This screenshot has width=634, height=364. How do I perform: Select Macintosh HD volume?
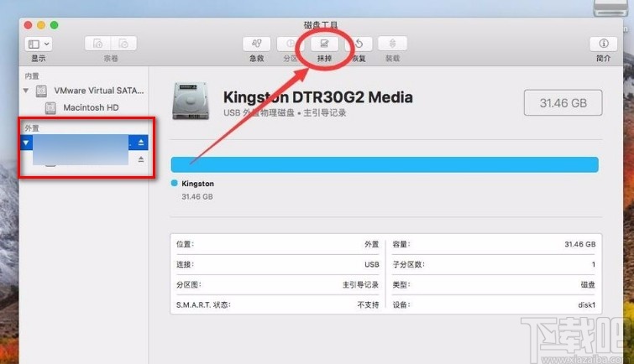coord(91,107)
